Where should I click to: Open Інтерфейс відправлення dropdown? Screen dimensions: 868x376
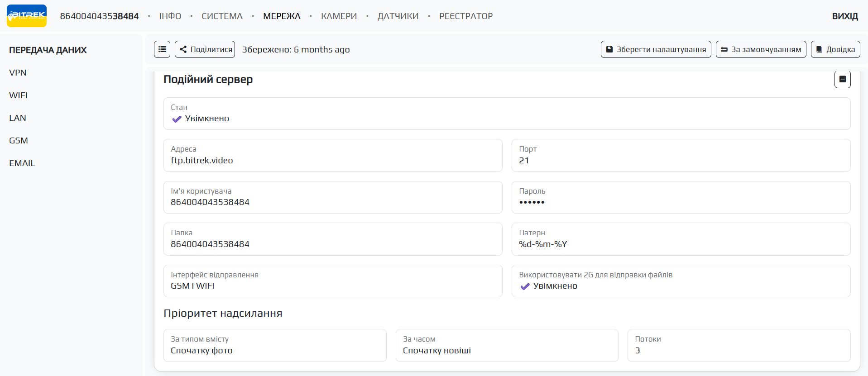332,286
